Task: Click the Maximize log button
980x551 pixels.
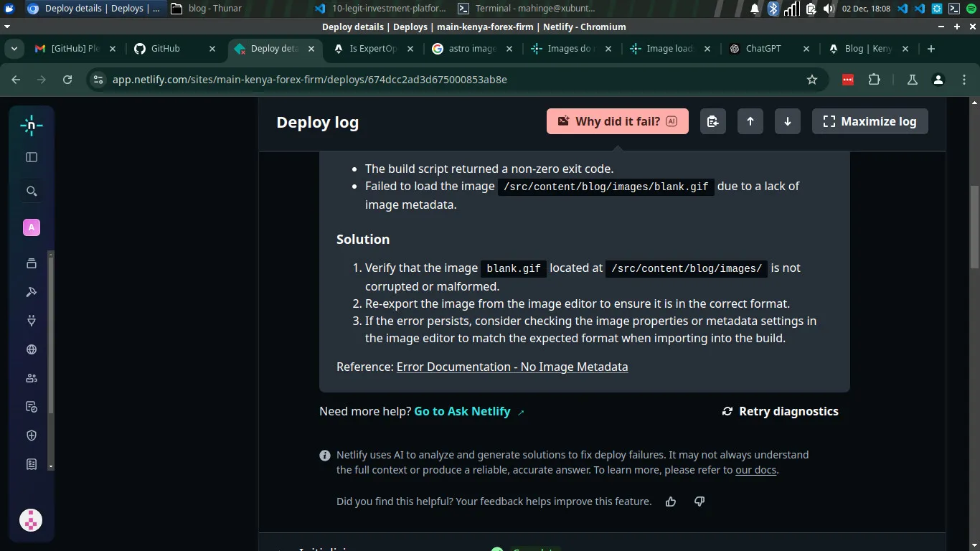Action: [x=870, y=121]
